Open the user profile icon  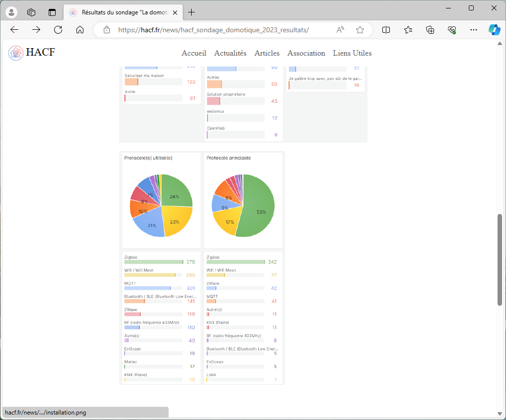point(11,12)
